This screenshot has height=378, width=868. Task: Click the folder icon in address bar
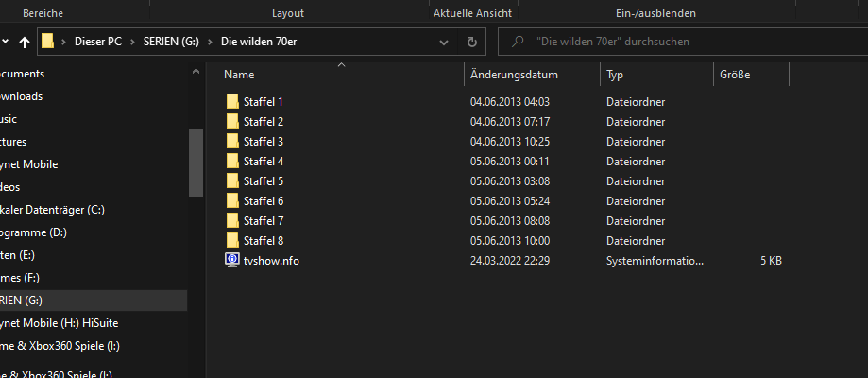[x=47, y=43]
